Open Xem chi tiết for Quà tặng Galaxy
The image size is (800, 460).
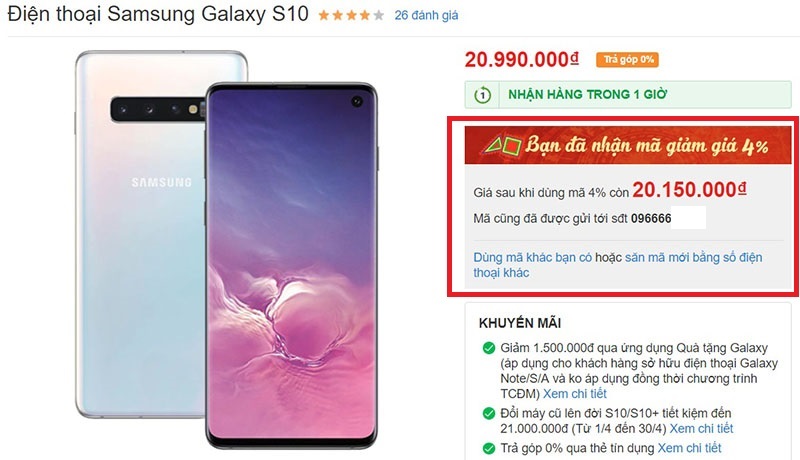click(x=574, y=394)
